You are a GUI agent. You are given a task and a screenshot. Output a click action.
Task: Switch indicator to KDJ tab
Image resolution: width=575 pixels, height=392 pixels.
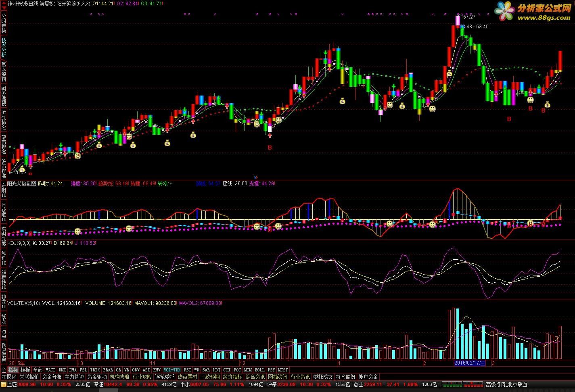(217, 370)
